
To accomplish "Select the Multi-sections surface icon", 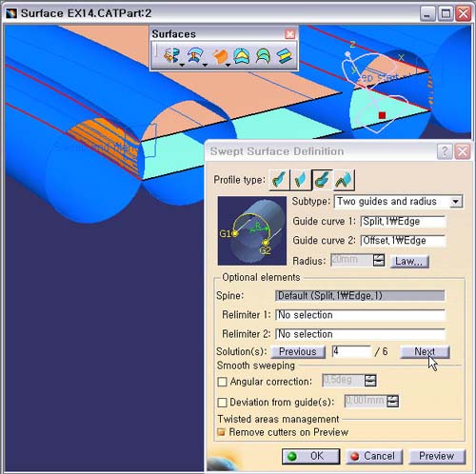I will [263, 56].
